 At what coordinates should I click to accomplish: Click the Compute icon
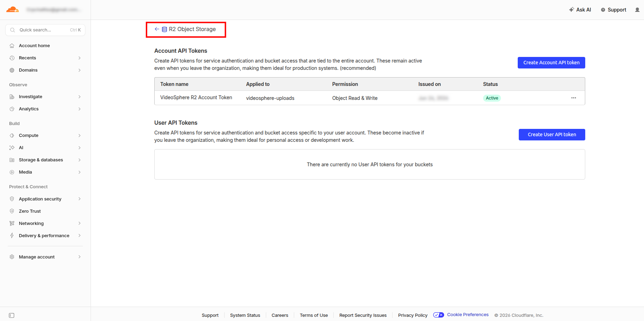(x=12, y=136)
